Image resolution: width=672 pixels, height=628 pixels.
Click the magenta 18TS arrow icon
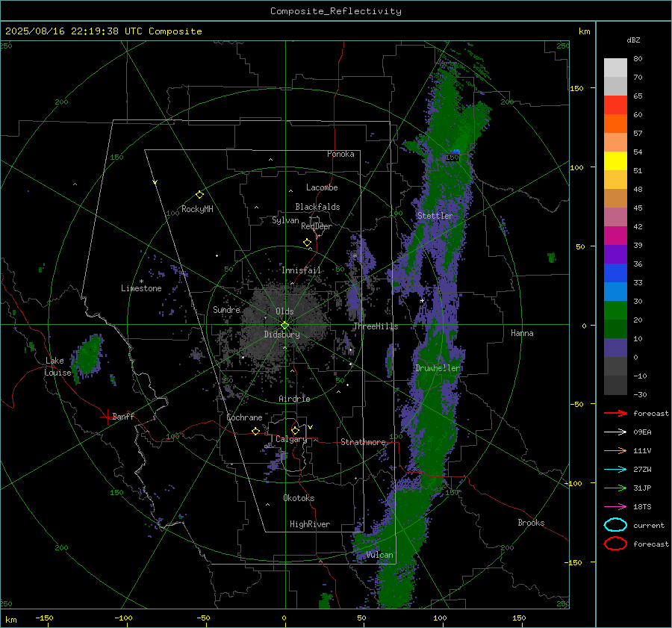click(615, 507)
